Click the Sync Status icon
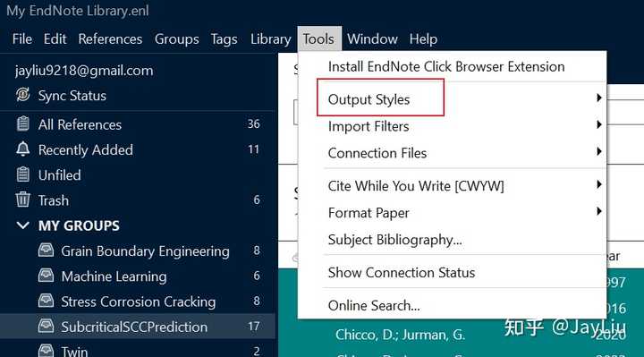This screenshot has width=644, height=357. point(23,95)
